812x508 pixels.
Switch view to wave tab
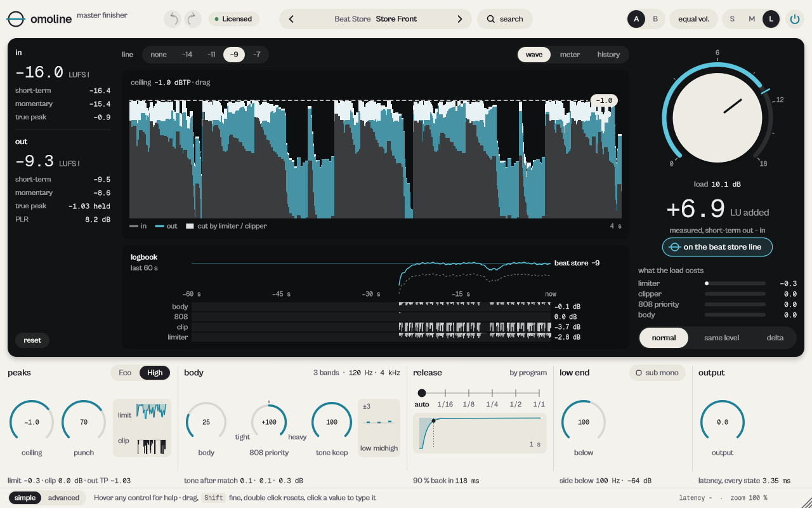534,55
